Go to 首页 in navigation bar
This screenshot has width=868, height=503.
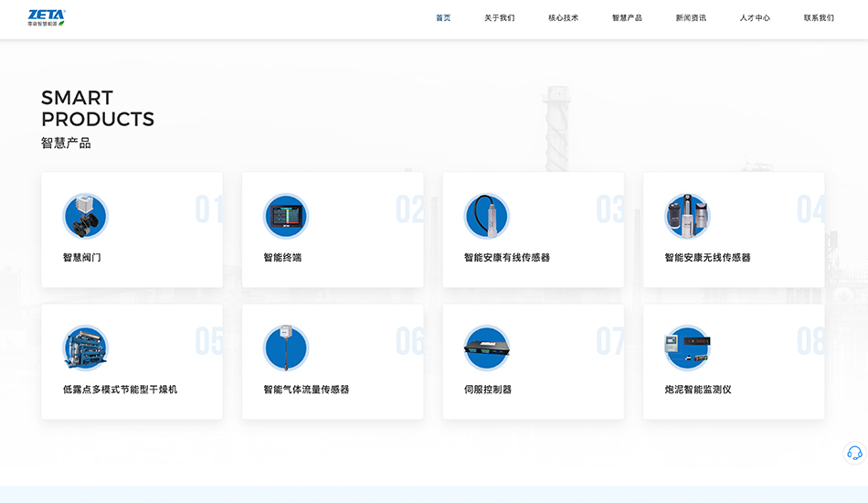pyautogui.click(x=443, y=18)
